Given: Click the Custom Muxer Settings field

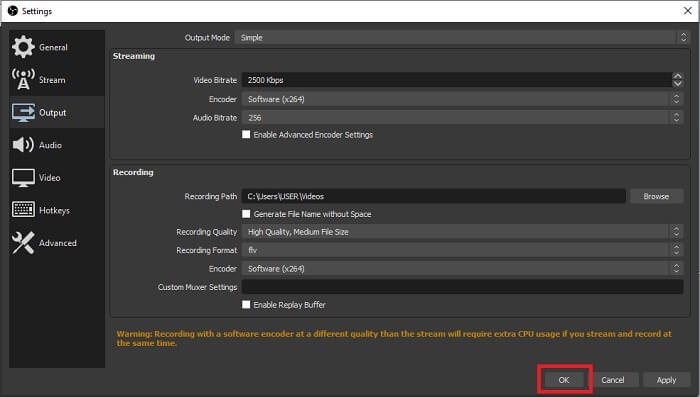Looking at the screenshot, I should pos(462,287).
